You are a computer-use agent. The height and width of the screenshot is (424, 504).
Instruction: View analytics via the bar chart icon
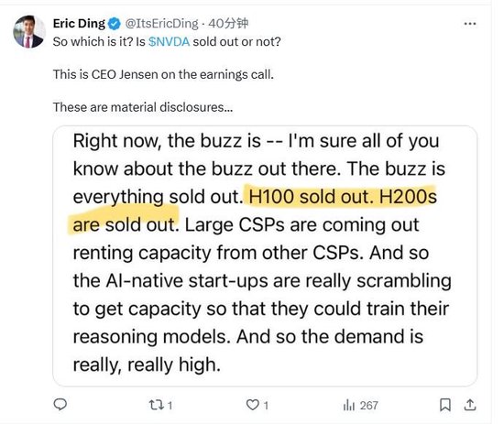[x=349, y=405]
